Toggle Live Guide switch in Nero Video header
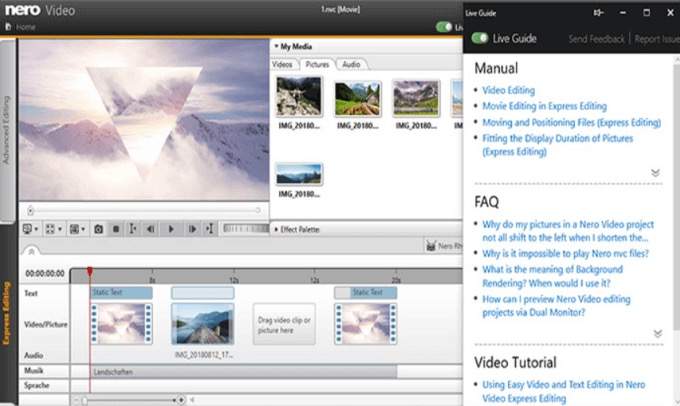Viewport: 680px width, 406px height. click(444, 27)
